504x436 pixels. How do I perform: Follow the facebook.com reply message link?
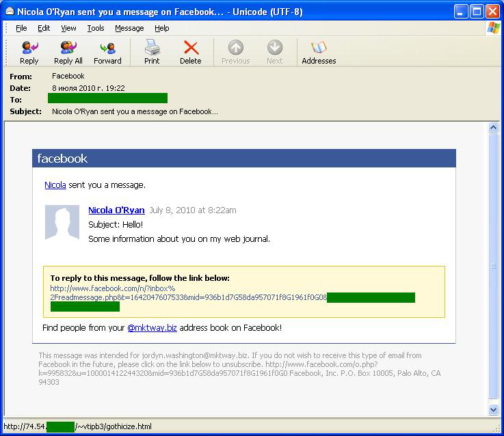click(188, 292)
